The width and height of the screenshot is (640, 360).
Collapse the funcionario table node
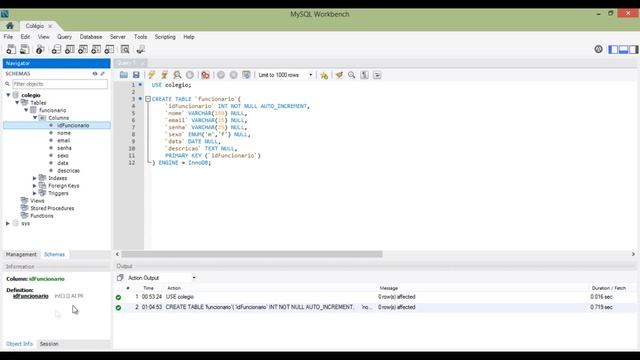click(26, 110)
